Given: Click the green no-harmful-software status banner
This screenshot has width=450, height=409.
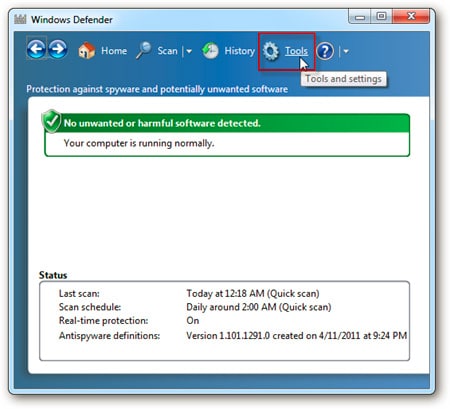Looking at the screenshot, I should point(227,123).
